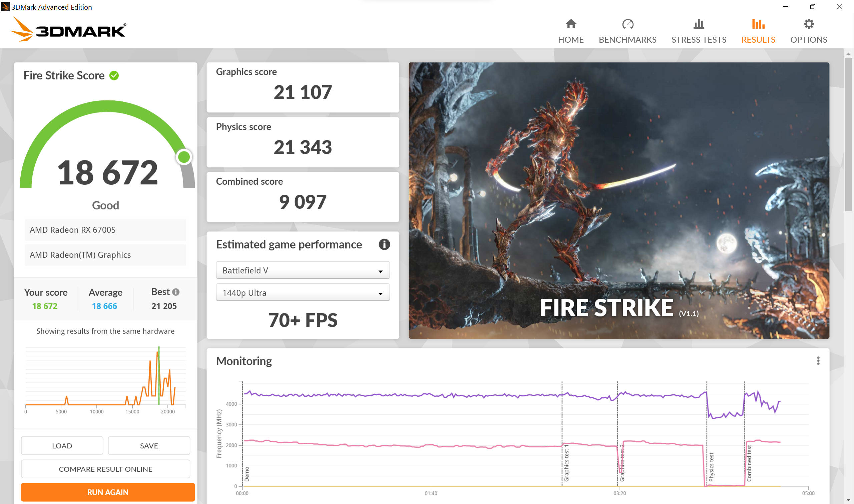
Task: Click the Fire Strike artwork thumbnail
Action: (x=618, y=200)
